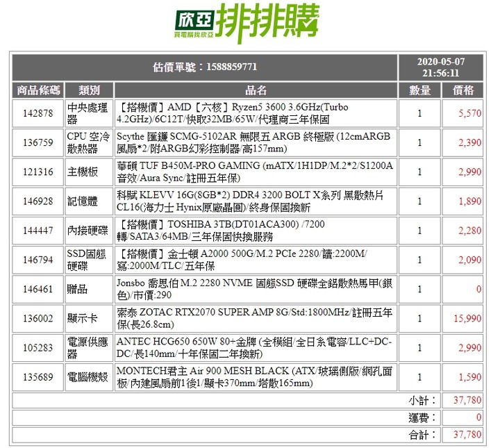Click the 贈品 category cell
The height and width of the screenshot is (448, 500).
pyautogui.click(x=89, y=289)
